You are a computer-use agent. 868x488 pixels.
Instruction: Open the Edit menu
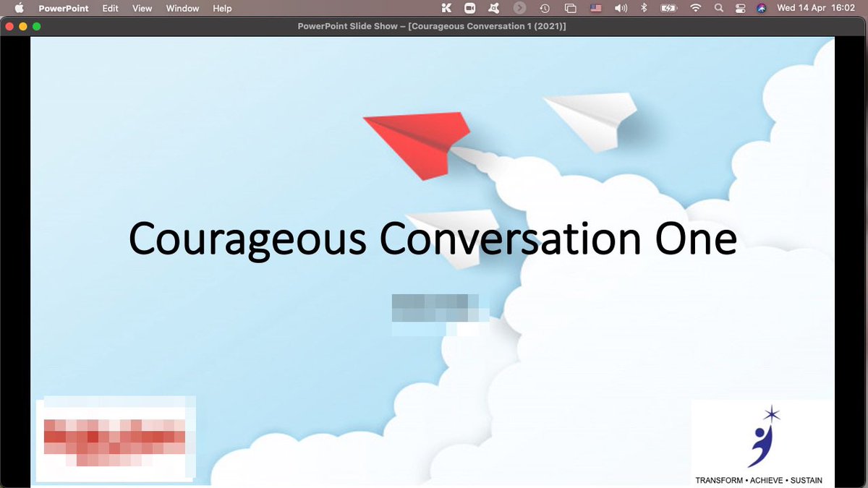pyautogui.click(x=110, y=8)
